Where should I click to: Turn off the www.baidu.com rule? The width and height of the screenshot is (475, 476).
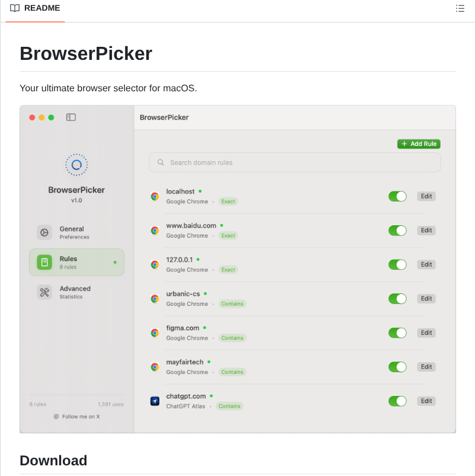(x=397, y=230)
